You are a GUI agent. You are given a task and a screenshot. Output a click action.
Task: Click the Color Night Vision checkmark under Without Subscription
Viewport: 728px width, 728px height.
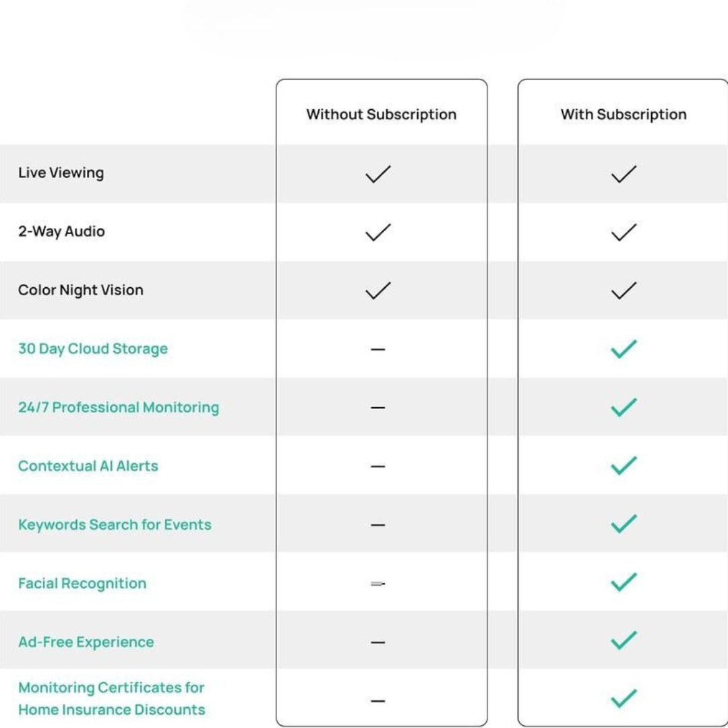377,291
